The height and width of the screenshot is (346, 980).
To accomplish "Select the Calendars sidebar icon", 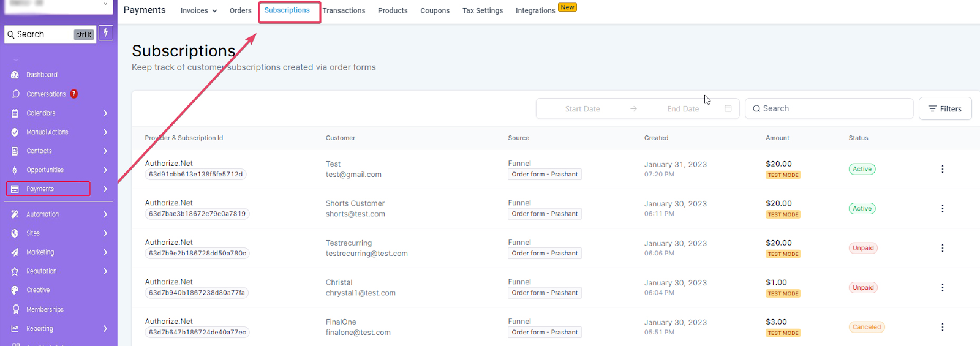I will (x=15, y=113).
